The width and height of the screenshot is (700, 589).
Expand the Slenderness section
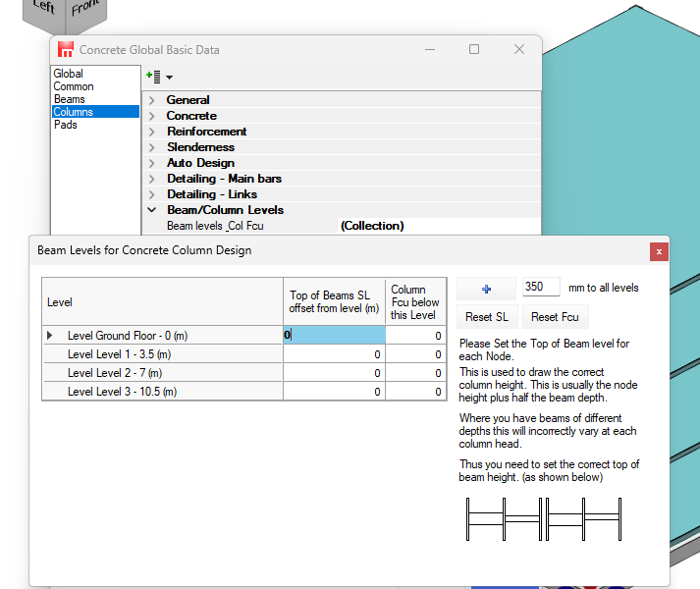click(152, 147)
